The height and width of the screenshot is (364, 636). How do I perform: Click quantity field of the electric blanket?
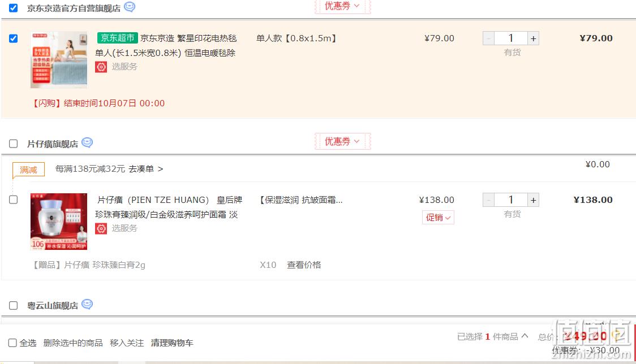[510, 38]
